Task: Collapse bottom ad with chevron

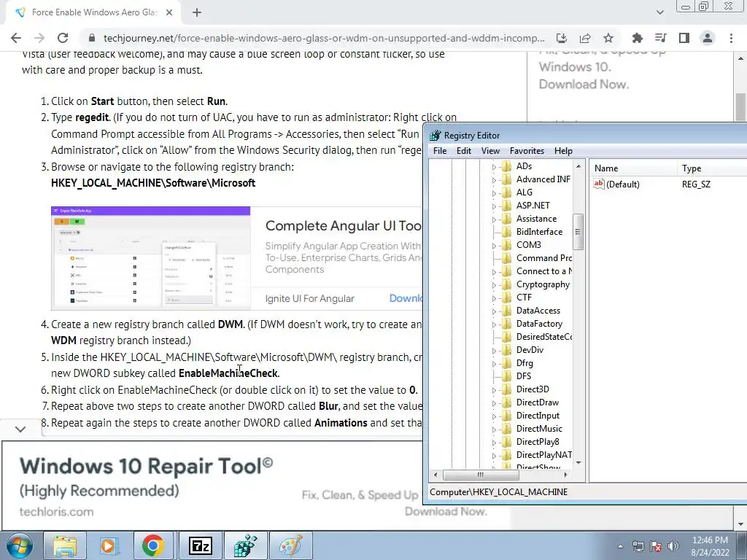Action: tap(20, 429)
